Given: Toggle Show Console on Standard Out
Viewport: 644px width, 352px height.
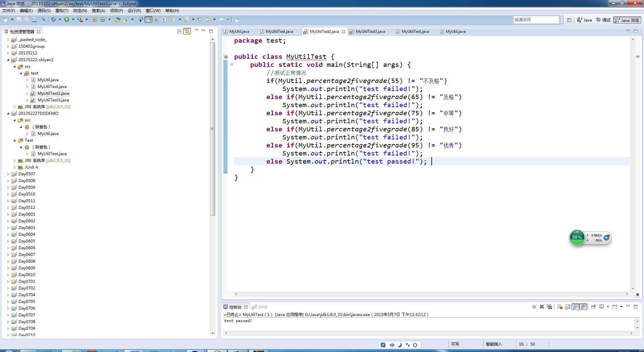Looking at the screenshot, I should click(576, 307).
